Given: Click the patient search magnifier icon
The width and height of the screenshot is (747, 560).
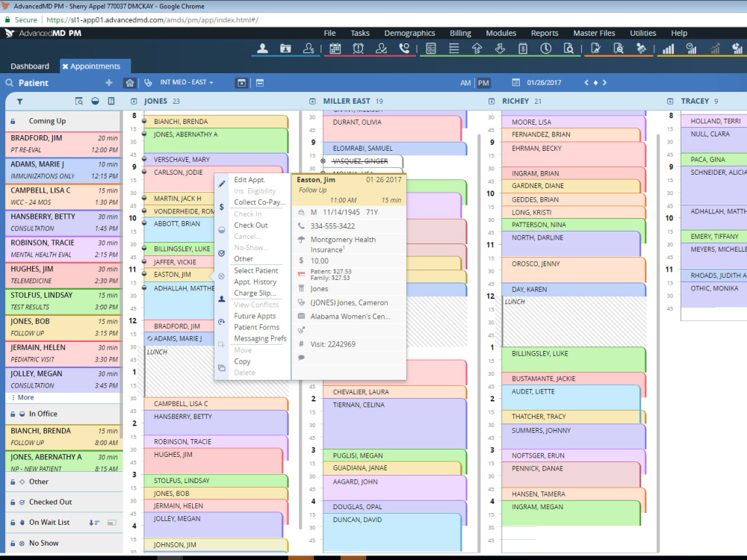Looking at the screenshot, I should (10, 83).
